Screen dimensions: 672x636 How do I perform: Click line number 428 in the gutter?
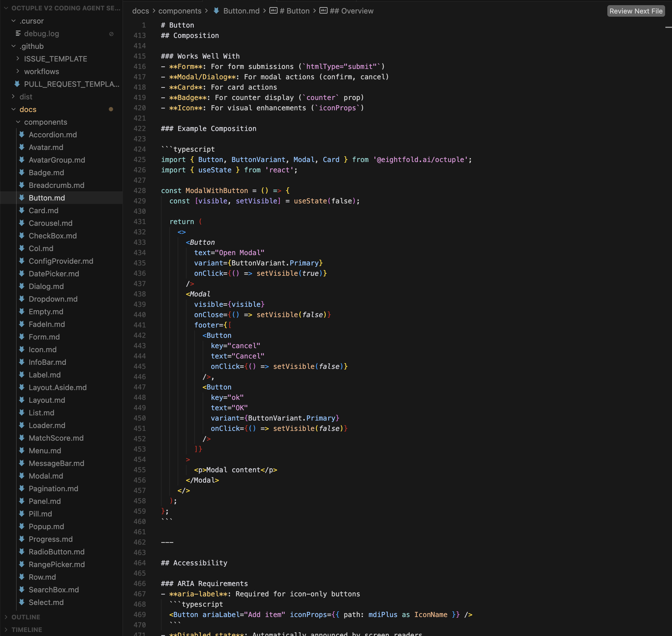point(139,190)
